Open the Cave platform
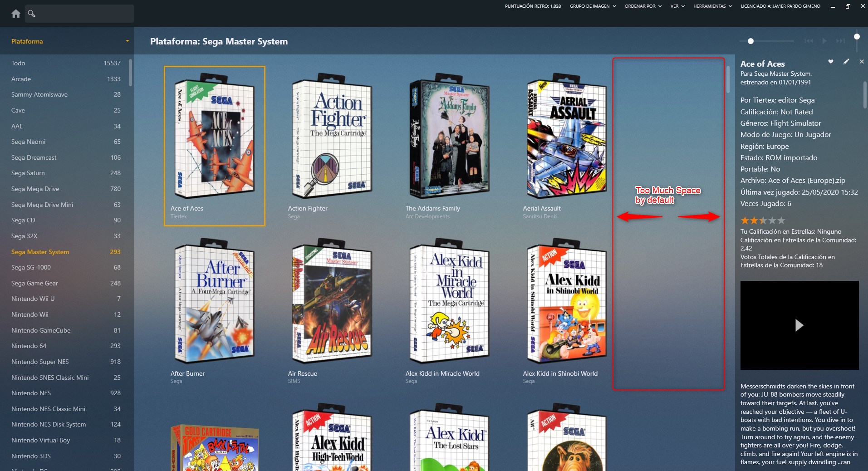868x471 pixels. [x=66, y=110]
